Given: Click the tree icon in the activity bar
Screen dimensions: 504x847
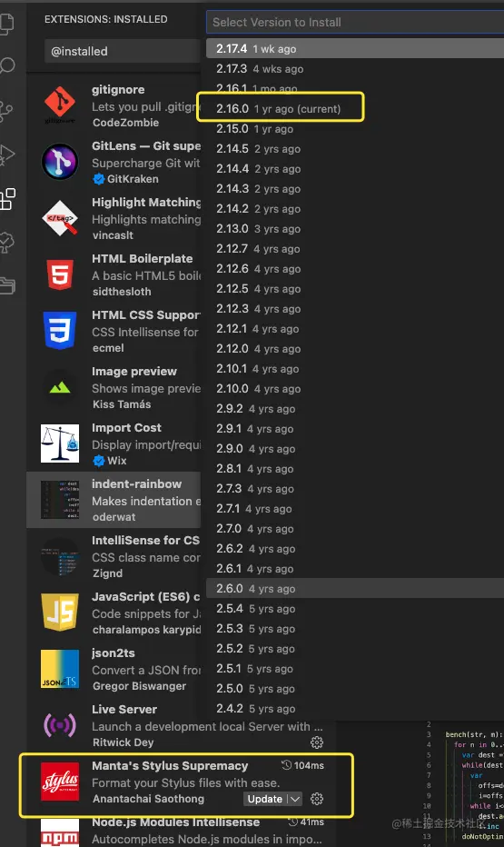Looking at the screenshot, I should pos(6,243).
